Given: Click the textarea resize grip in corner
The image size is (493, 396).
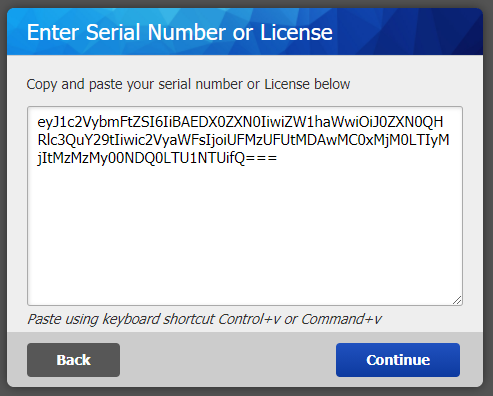Looking at the screenshot, I should click(457, 300).
